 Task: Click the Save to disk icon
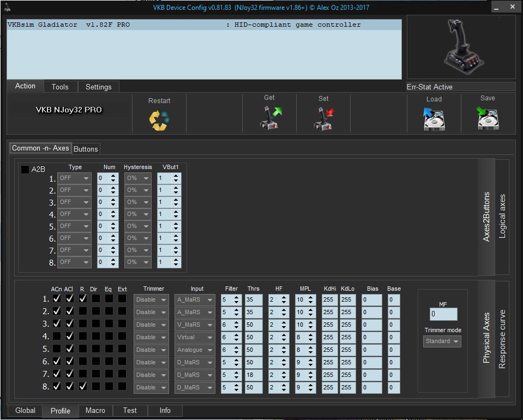point(488,118)
